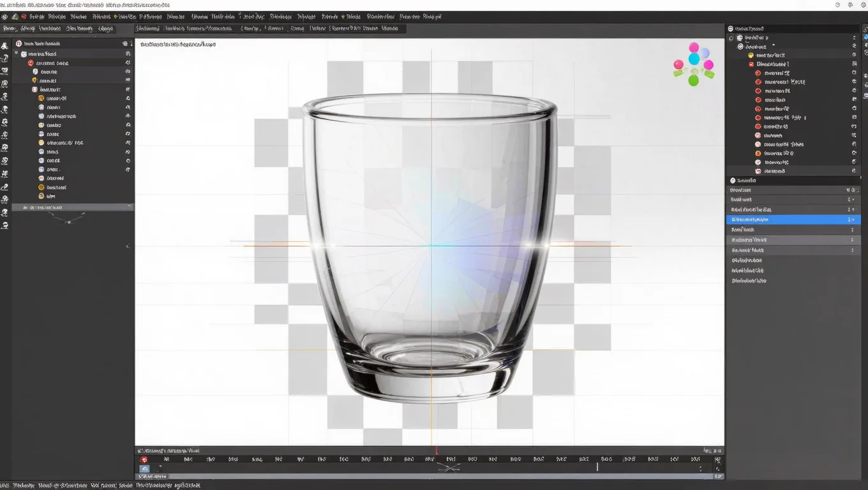Click the crossed-lines icon in the timeline center
The image size is (868, 490).
click(449, 468)
